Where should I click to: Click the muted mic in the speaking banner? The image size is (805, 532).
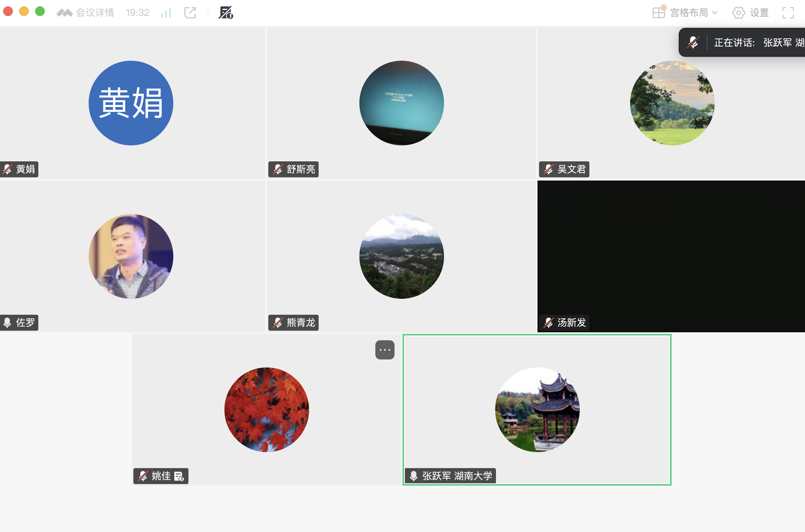click(x=693, y=42)
